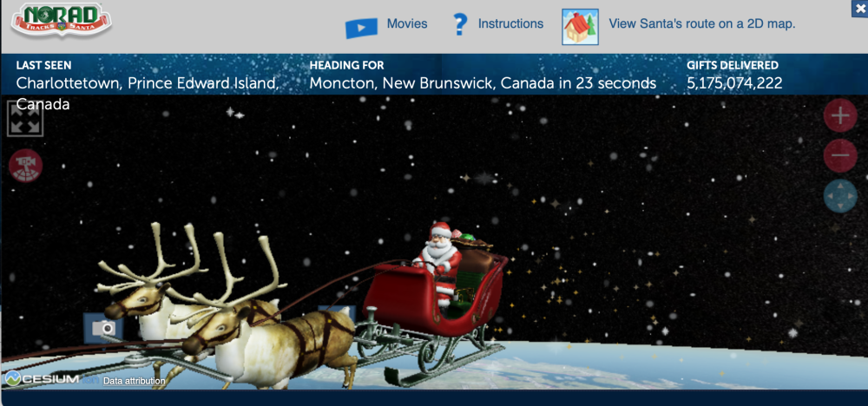
Task: Click the Heading For Moncton destination text
Action: point(483,83)
